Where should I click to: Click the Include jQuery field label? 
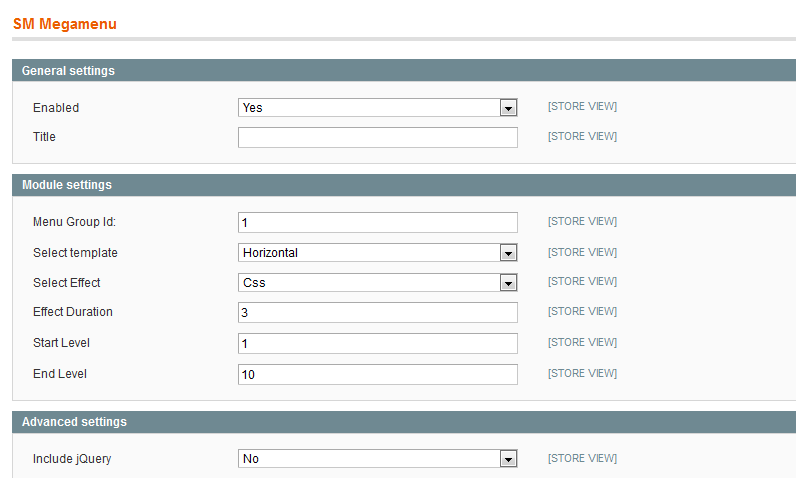72,459
